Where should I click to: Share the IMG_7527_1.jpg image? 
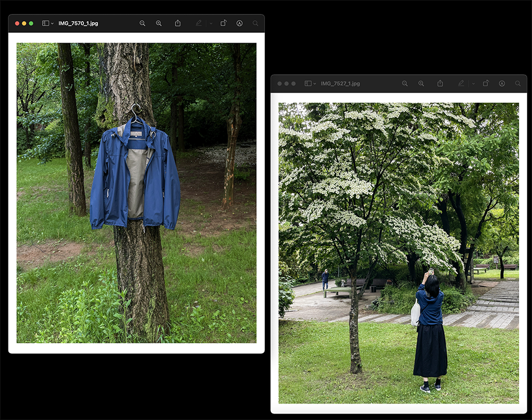coord(440,84)
